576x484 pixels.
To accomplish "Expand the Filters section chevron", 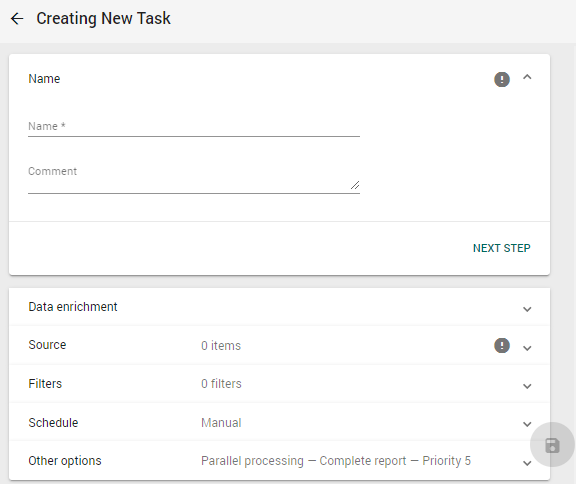I will 527,386.
